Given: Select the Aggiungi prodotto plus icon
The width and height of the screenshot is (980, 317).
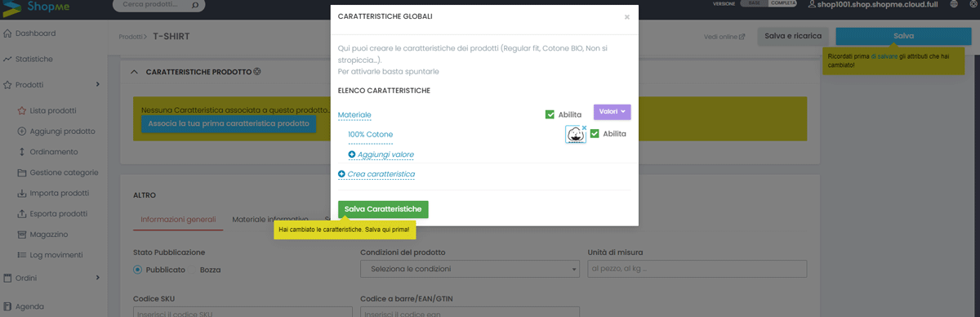Looking at the screenshot, I should click(x=22, y=131).
